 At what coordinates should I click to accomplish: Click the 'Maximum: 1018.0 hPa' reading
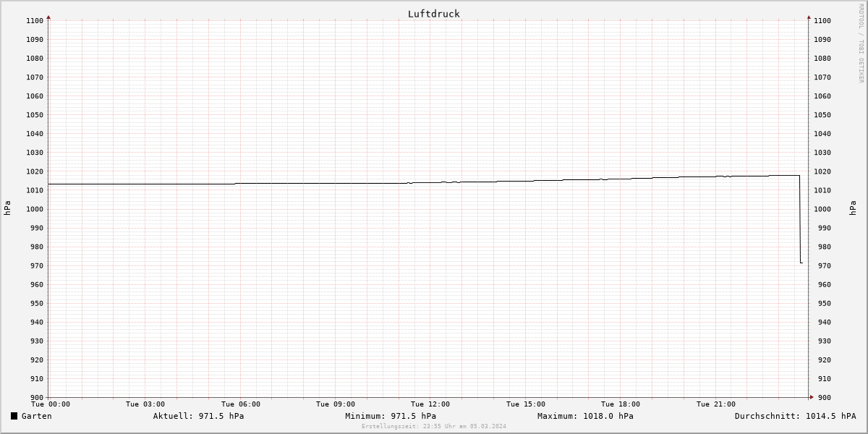click(x=586, y=416)
